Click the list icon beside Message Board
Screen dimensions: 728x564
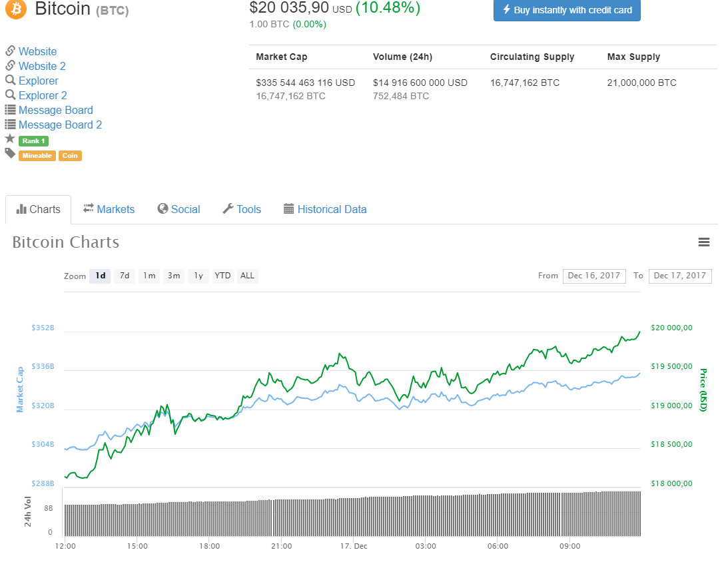click(10, 110)
